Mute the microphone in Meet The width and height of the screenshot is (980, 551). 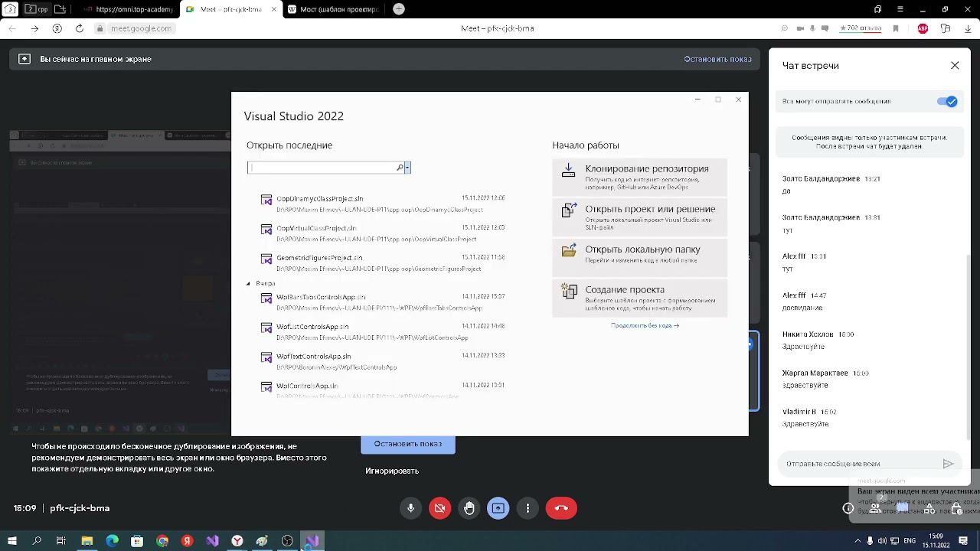(x=411, y=508)
